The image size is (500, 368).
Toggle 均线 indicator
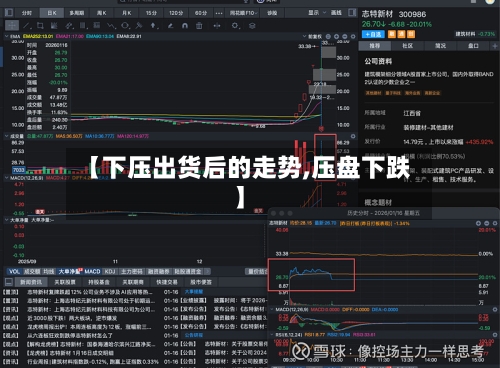click(x=49, y=272)
